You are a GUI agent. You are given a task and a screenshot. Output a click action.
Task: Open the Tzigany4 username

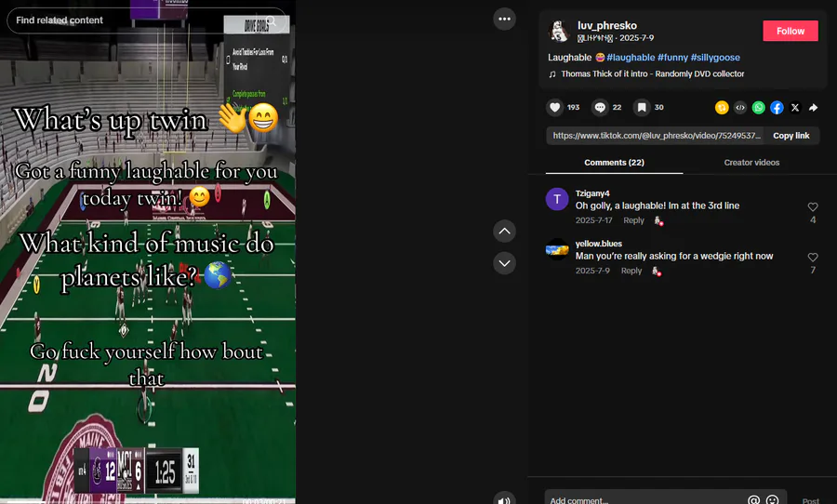pyautogui.click(x=592, y=193)
